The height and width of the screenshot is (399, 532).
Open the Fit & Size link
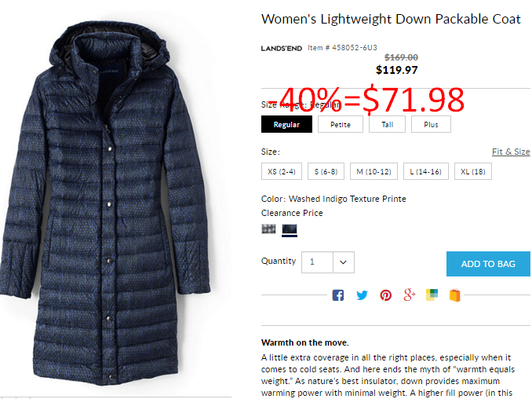511,152
